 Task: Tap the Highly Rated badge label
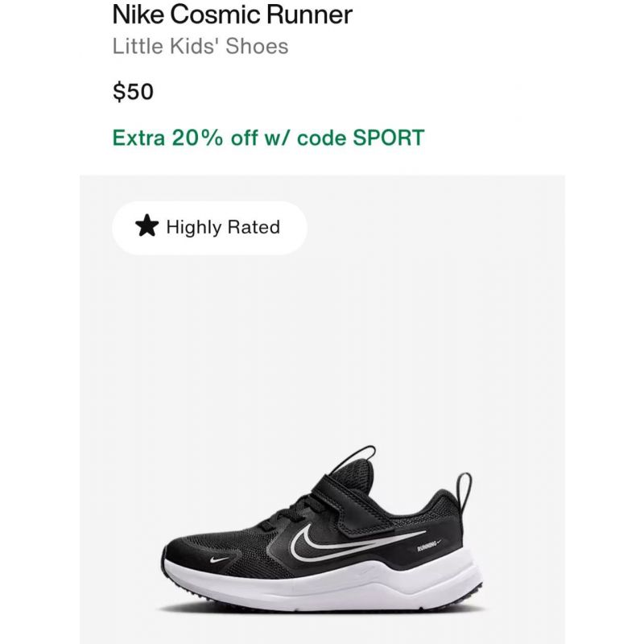[x=223, y=227]
